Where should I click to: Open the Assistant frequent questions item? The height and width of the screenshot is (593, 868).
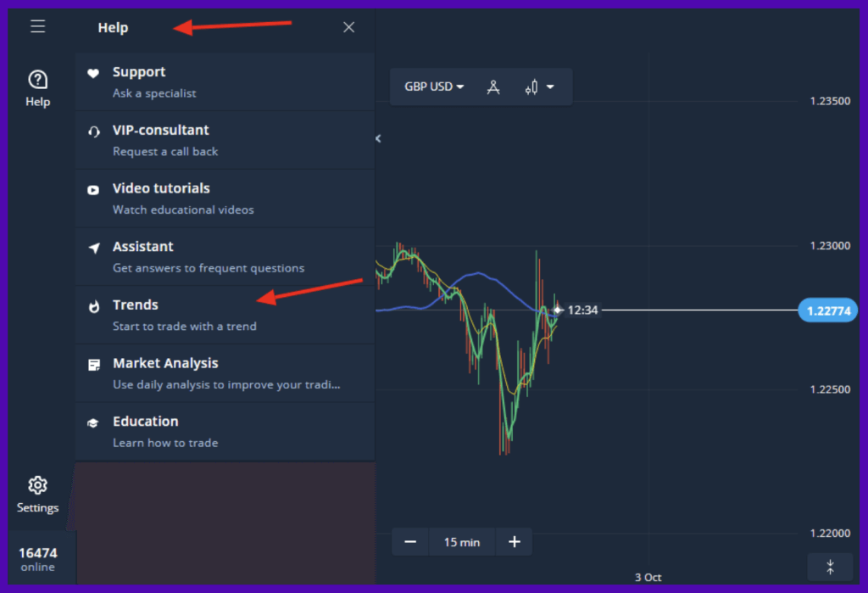225,256
